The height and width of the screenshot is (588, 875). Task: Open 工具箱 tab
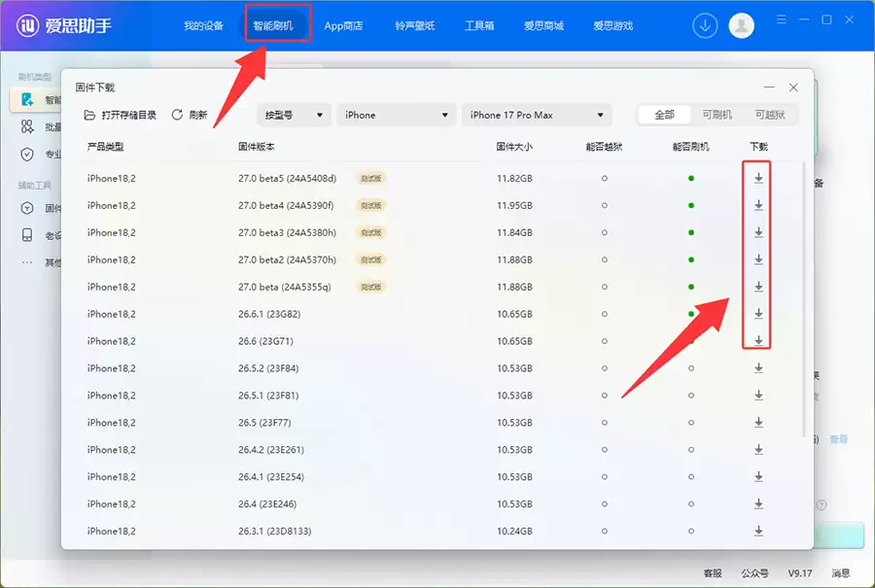[x=479, y=25]
